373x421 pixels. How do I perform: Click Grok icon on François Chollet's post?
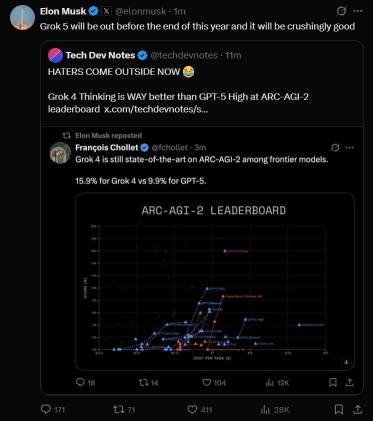click(x=335, y=147)
